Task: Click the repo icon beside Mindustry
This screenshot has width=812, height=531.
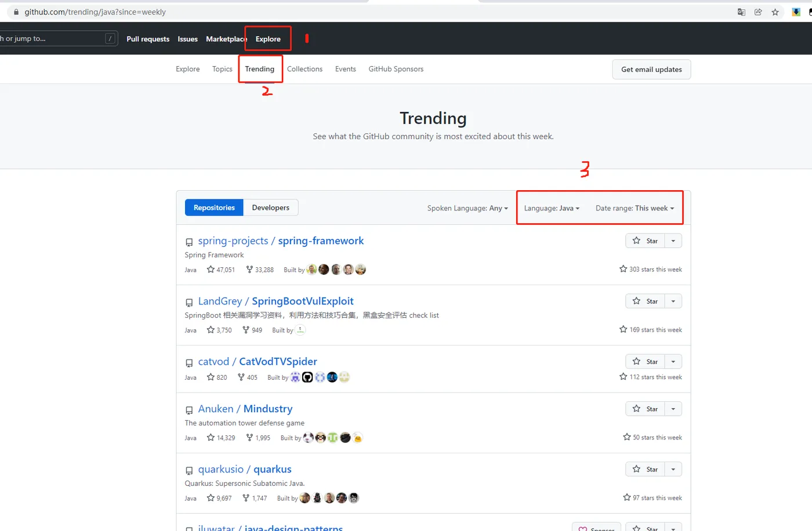Action: coord(189,410)
